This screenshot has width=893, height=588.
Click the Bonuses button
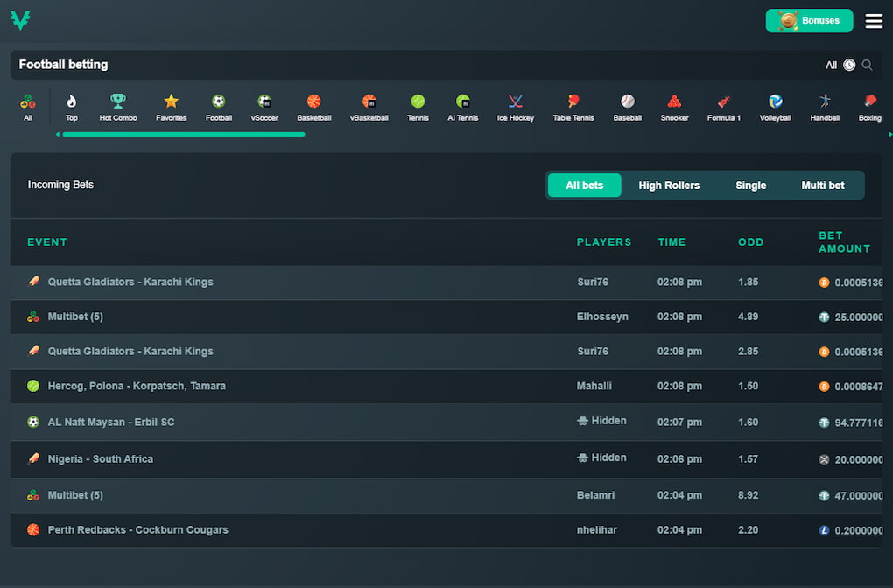(x=809, y=20)
